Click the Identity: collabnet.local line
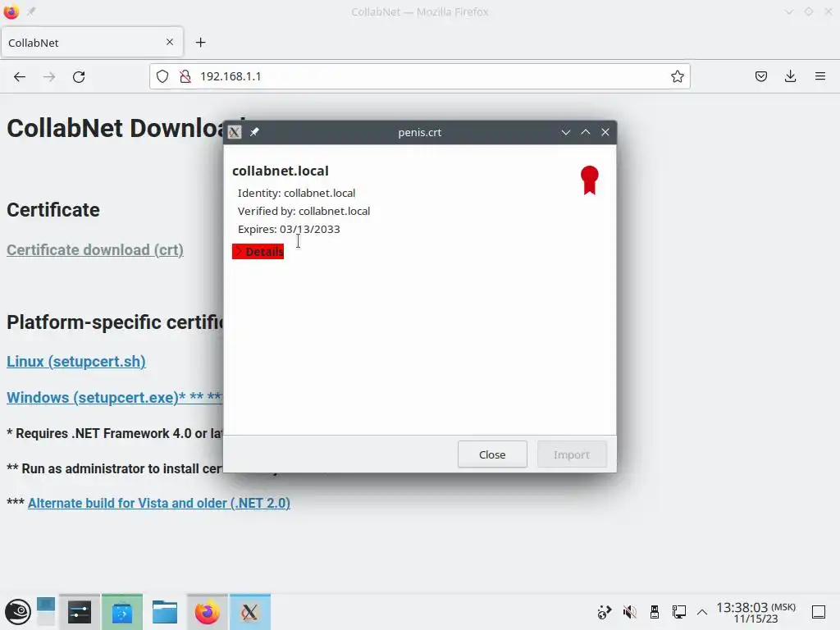Screen dimensions: 840x630 [296, 193]
